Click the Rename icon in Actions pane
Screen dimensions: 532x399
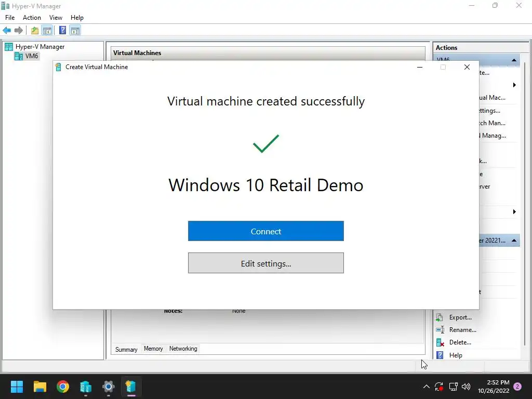coord(440,330)
